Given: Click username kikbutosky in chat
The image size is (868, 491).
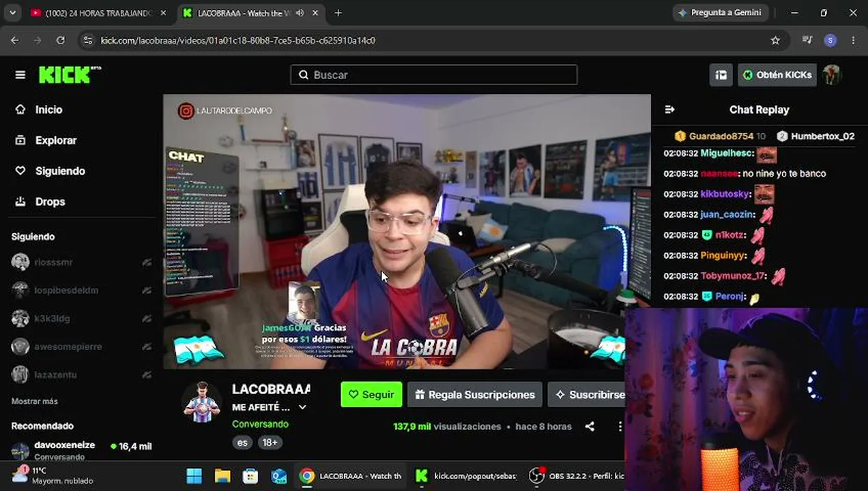Looking at the screenshot, I should tap(725, 194).
